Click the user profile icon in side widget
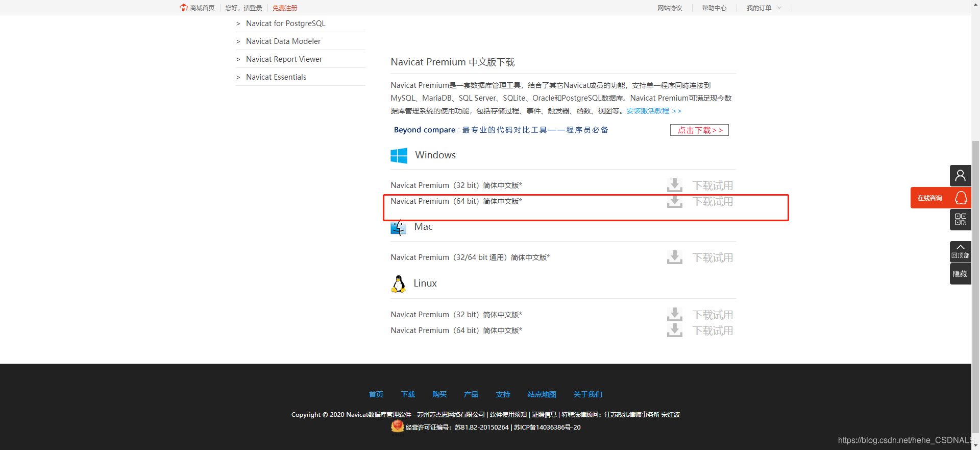Screen dimensions: 980x450 click(x=960, y=176)
